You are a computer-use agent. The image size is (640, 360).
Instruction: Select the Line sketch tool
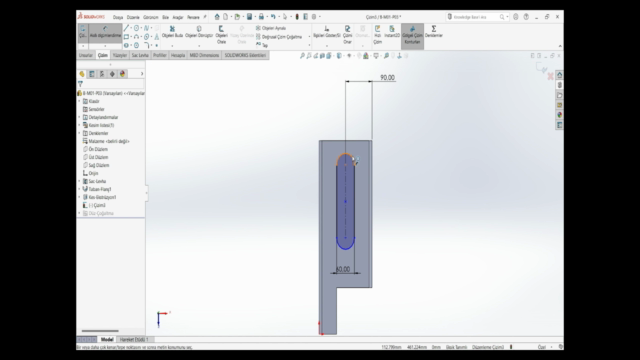(x=127, y=28)
